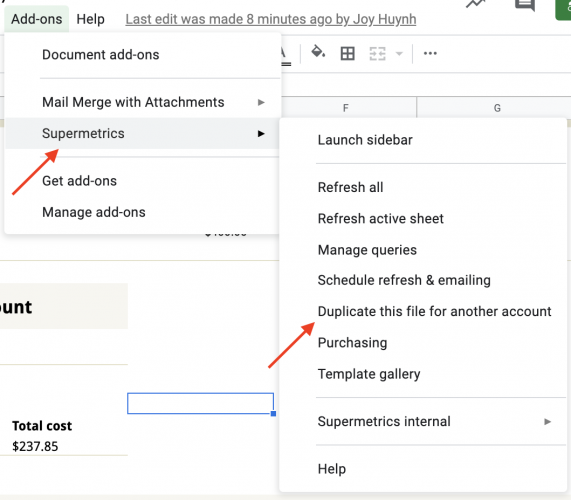Screen dimensions: 571x500
Task: Click the text color icon in toolbar
Action: 286,56
